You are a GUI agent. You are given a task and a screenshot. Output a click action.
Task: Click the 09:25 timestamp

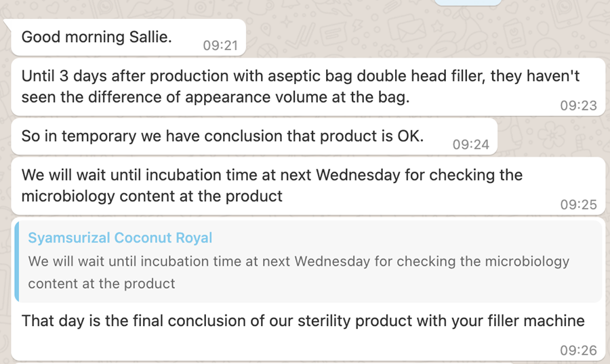[578, 205]
